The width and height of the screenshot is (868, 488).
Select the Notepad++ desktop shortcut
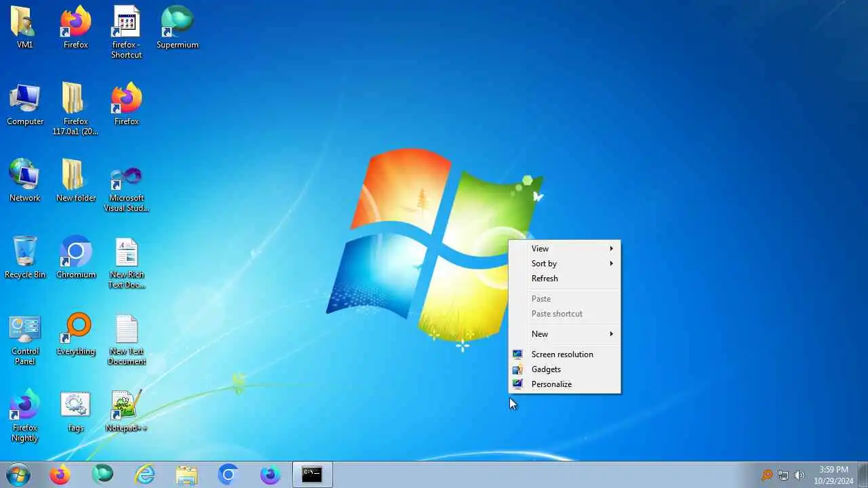(127, 411)
